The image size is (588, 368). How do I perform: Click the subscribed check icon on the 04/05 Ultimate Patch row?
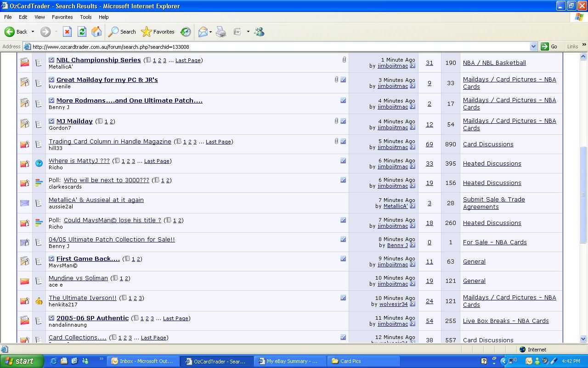coord(343,239)
